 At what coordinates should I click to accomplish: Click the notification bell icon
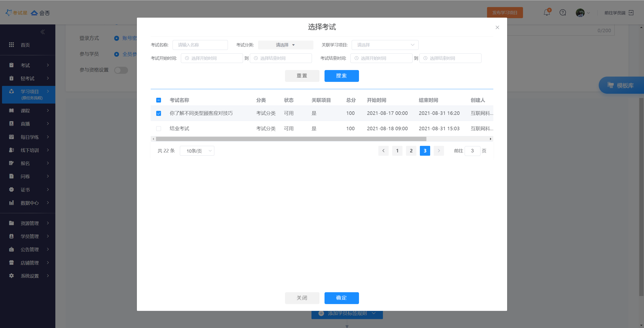click(x=547, y=13)
